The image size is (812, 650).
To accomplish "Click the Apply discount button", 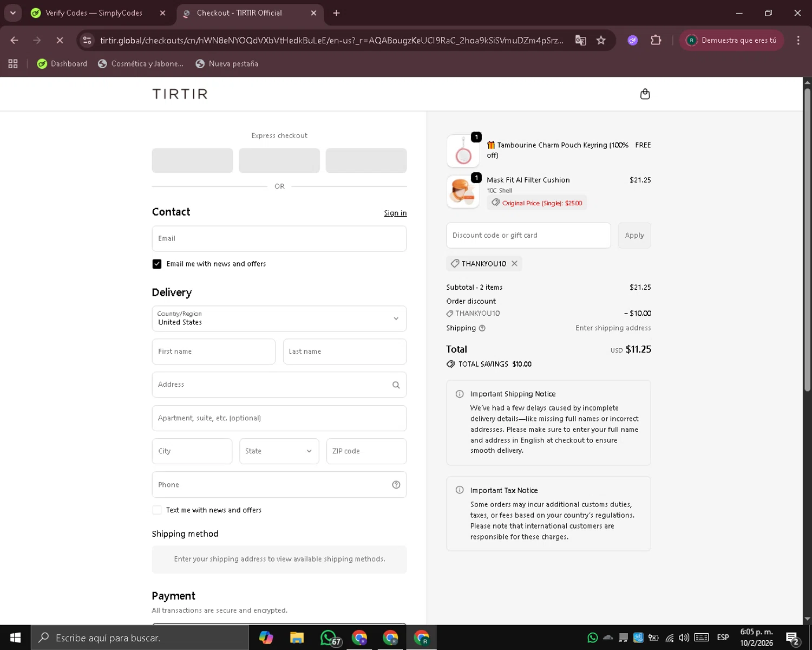I will pos(634,236).
